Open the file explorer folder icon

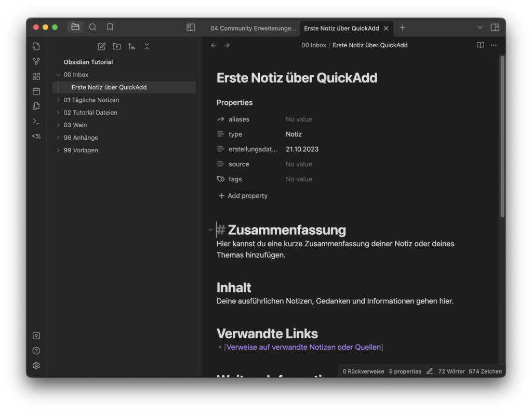click(75, 27)
